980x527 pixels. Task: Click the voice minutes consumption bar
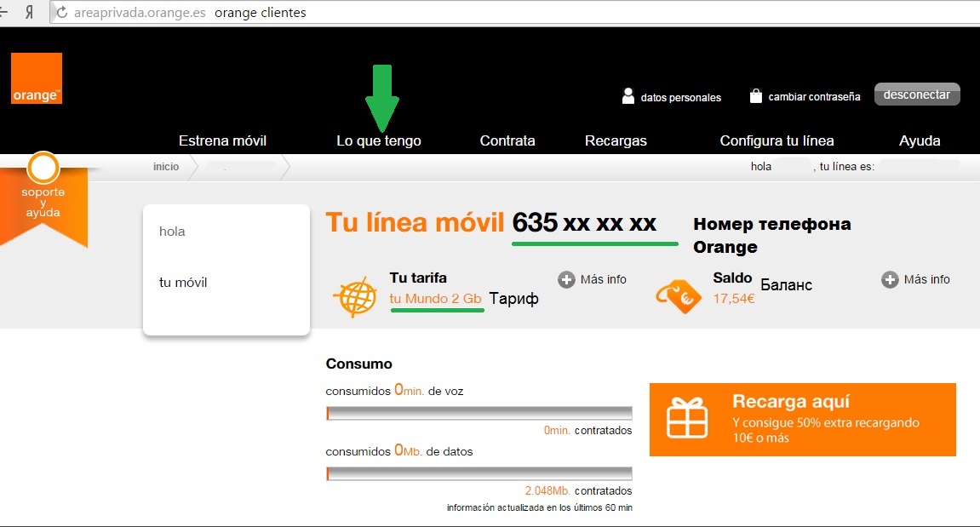[x=479, y=413]
